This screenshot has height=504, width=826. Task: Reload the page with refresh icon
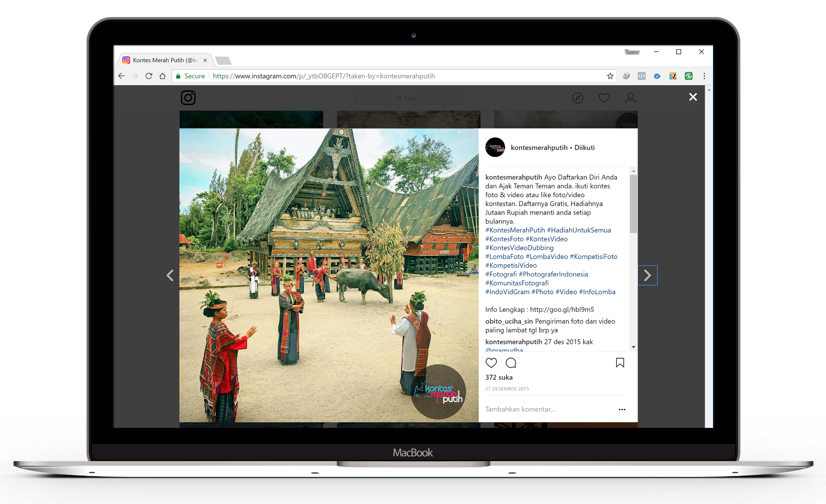tap(149, 76)
